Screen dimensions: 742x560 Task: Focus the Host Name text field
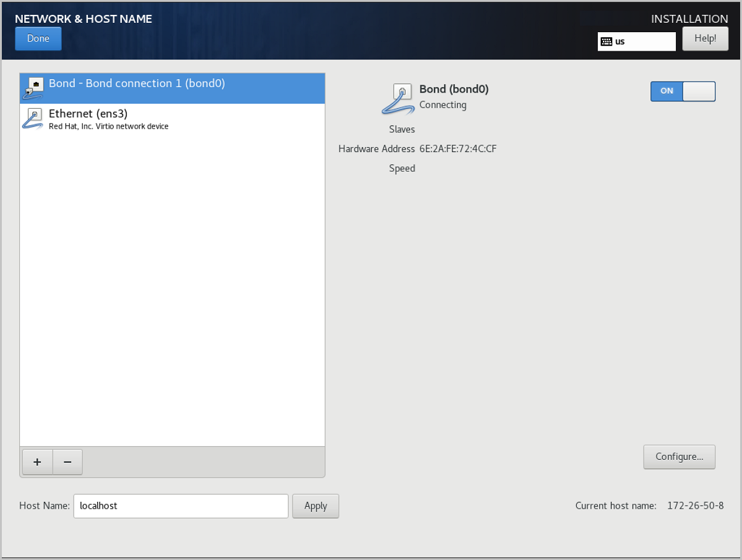click(x=181, y=506)
